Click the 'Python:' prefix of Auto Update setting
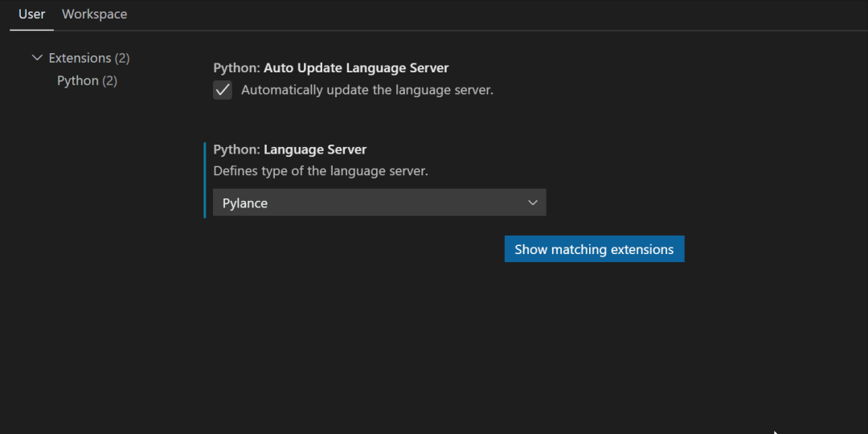868x434 pixels. [x=236, y=68]
